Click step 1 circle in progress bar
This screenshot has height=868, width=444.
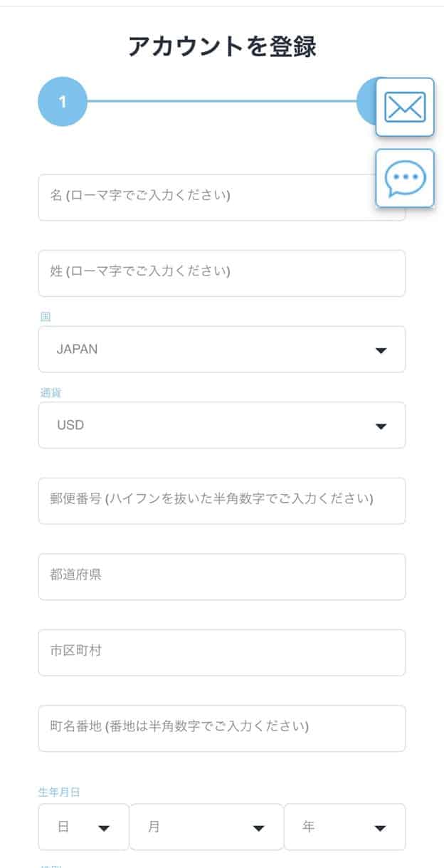pos(63,102)
